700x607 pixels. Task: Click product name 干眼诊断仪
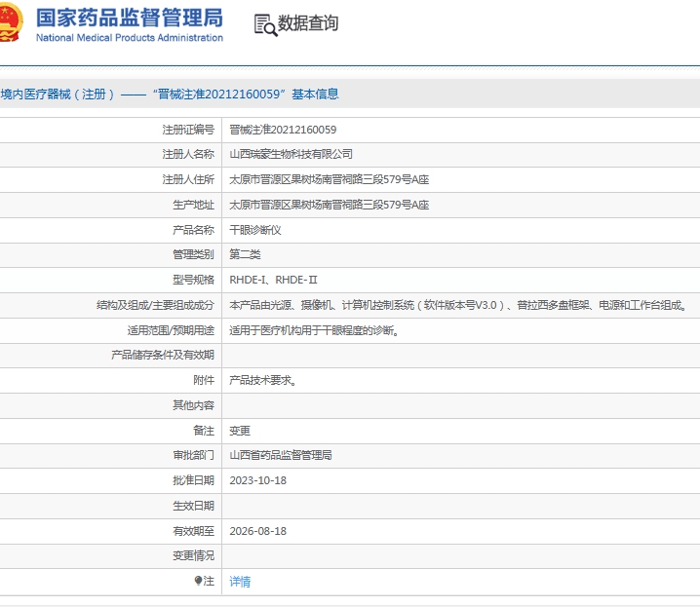(254, 230)
